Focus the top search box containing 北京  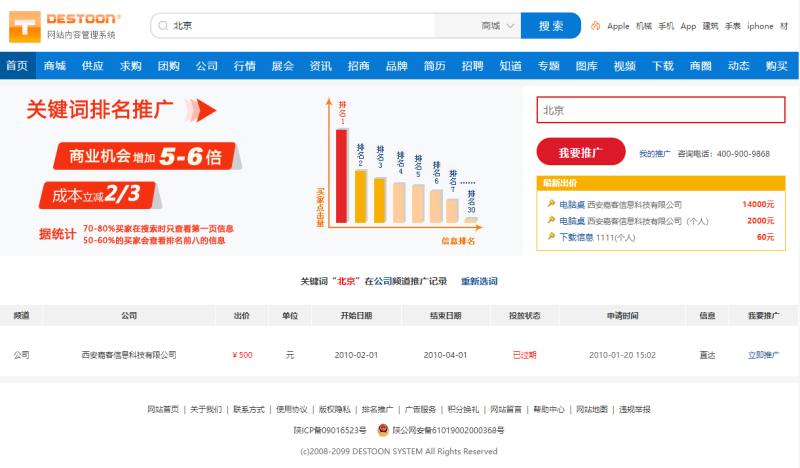click(301, 26)
